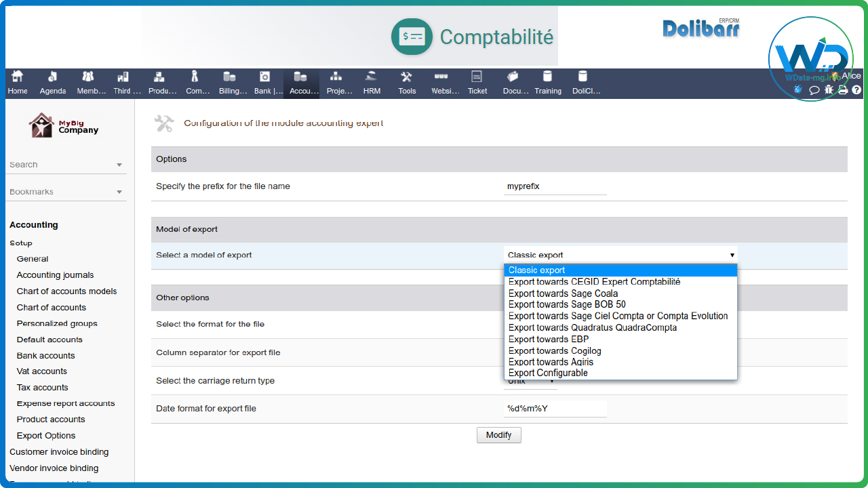Click the Modify button

point(498,434)
